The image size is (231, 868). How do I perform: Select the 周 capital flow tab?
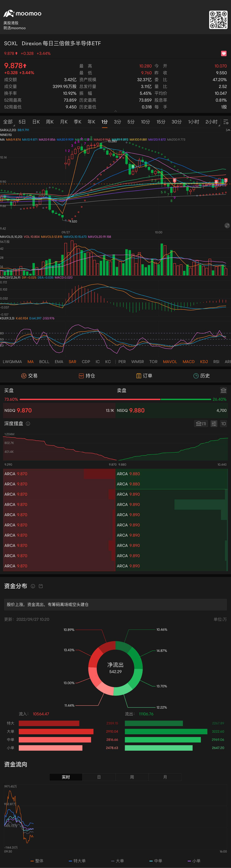coord(132,777)
